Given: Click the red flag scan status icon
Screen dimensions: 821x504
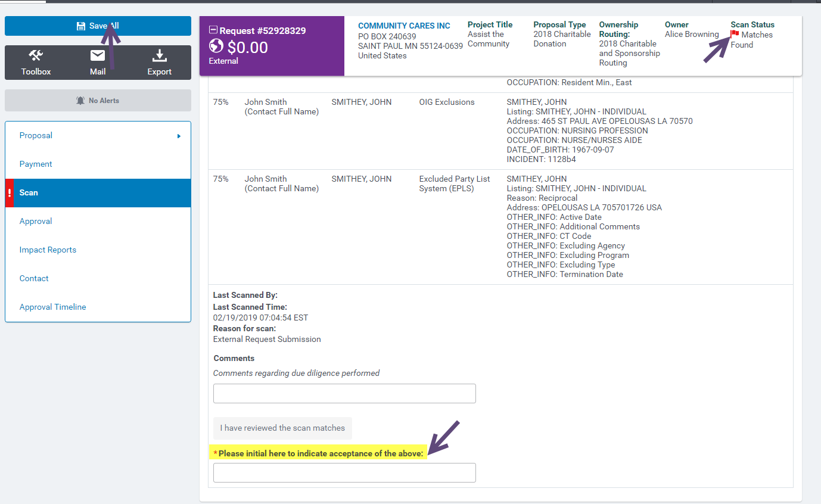Looking at the screenshot, I should pyautogui.click(x=735, y=35).
